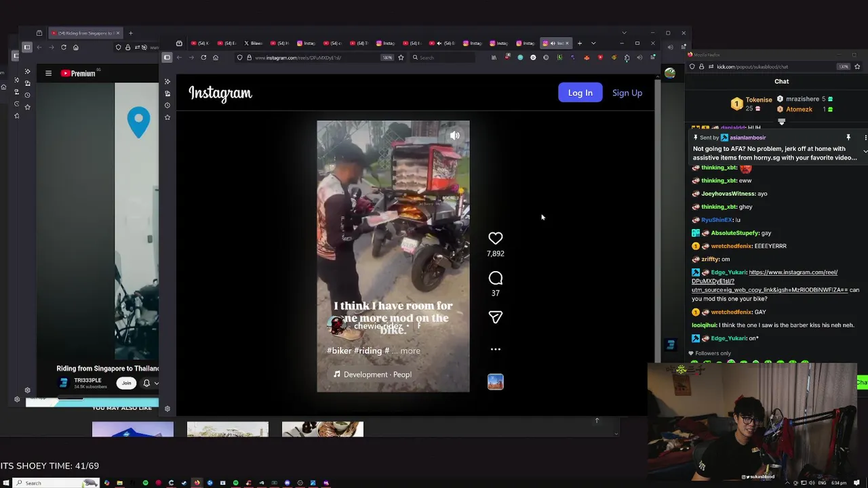
Task: Select the muted '(54) B' YouTube tab
Action: tap(443, 43)
